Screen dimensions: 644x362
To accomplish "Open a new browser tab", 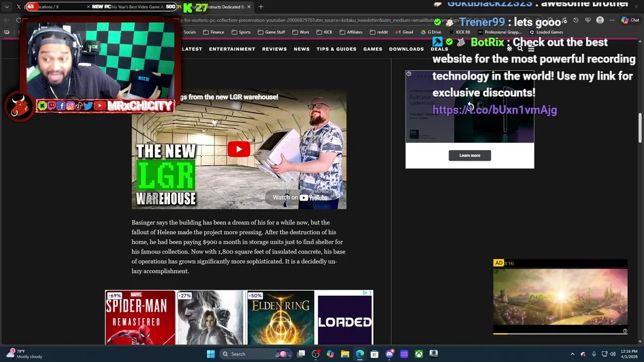I will [261, 7].
